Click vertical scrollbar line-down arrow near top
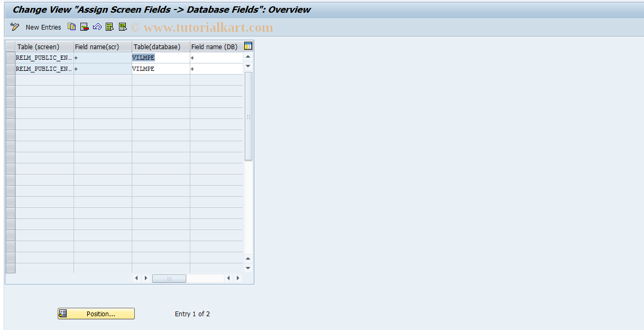 click(249, 66)
